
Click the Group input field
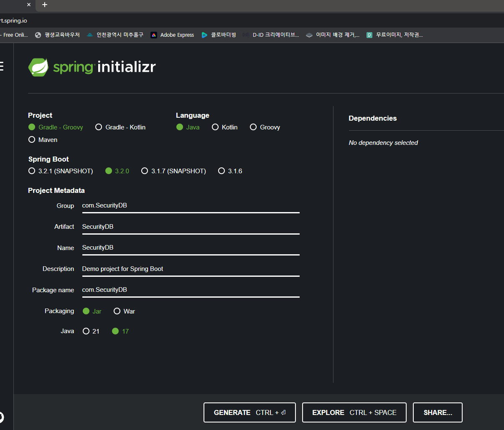[191, 206]
